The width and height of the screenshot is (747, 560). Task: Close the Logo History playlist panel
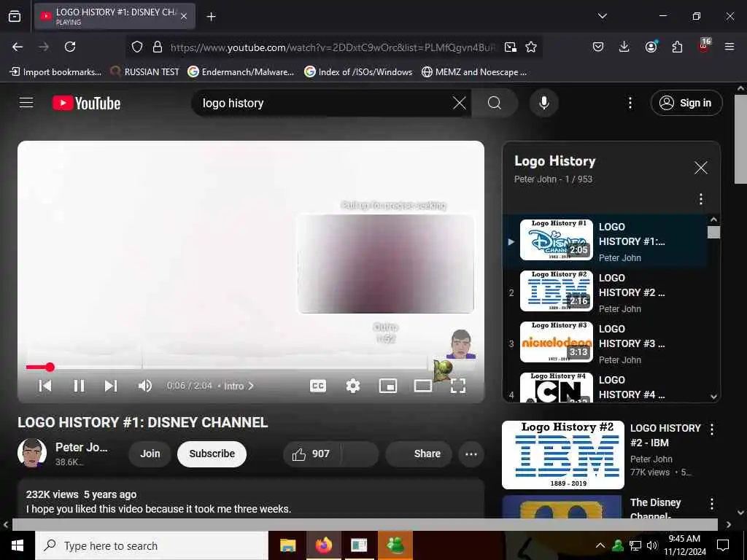pos(700,168)
